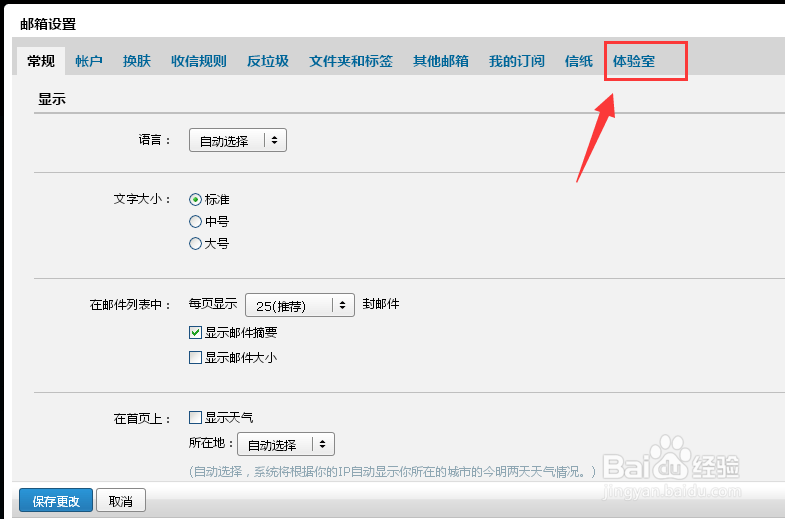Open the 我的订阅 tab

pyautogui.click(x=517, y=61)
